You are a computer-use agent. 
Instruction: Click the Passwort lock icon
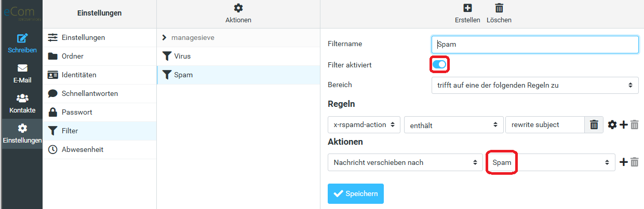(x=53, y=112)
